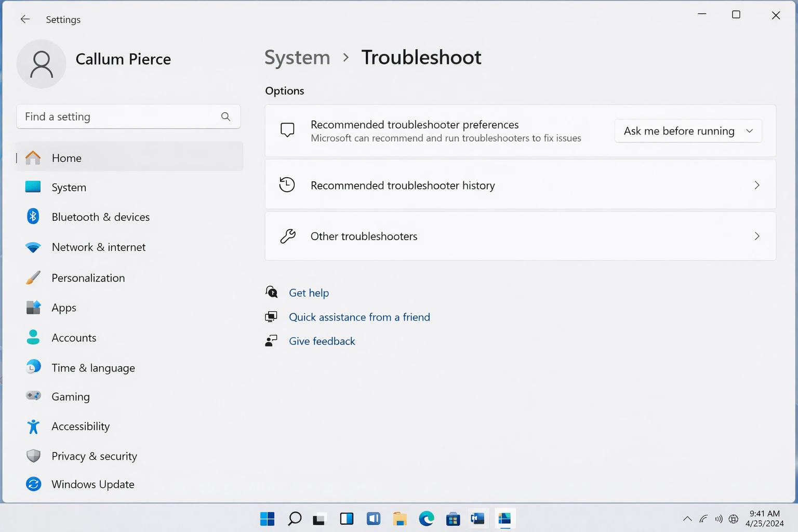This screenshot has width=798, height=532.
Task: Click the Accounts sidebar icon
Action: pos(33,337)
